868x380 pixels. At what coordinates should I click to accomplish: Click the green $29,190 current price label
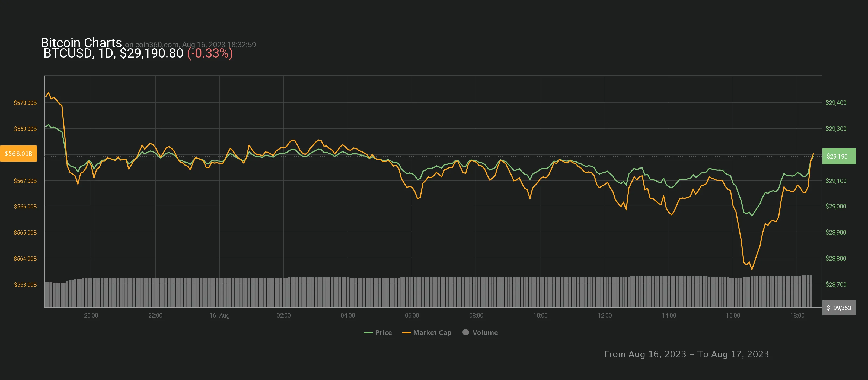(x=839, y=156)
